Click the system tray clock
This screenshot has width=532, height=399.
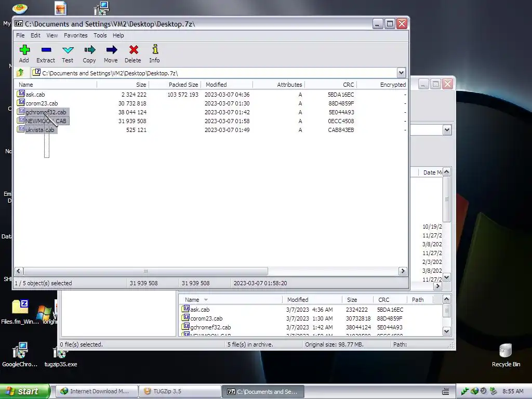(513, 391)
